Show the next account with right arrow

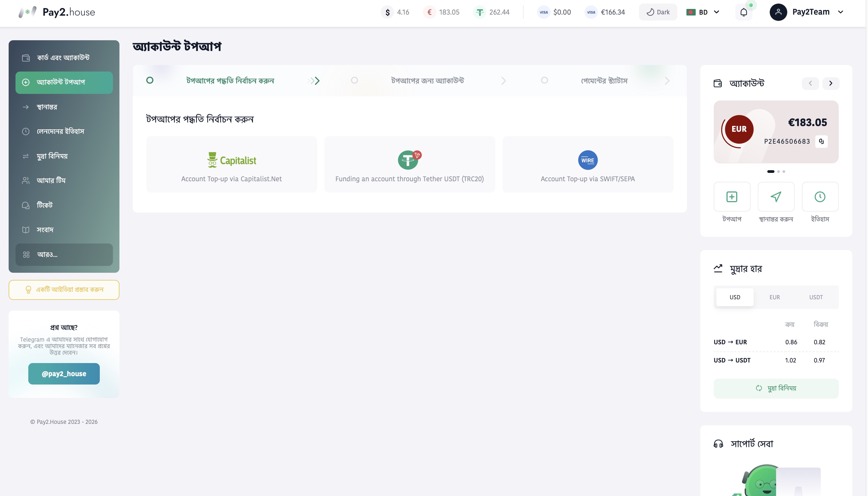click(830, 83)
